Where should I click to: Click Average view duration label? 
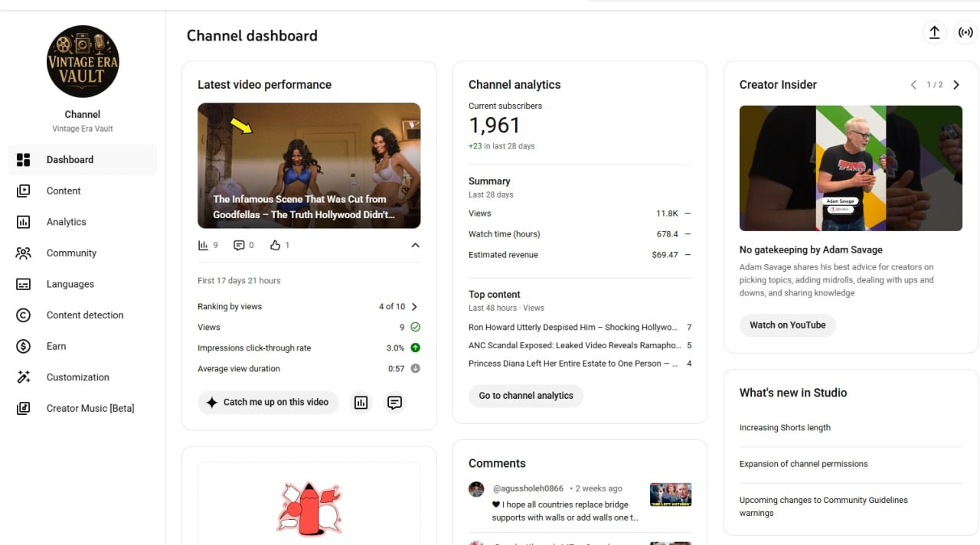[239, 368]
